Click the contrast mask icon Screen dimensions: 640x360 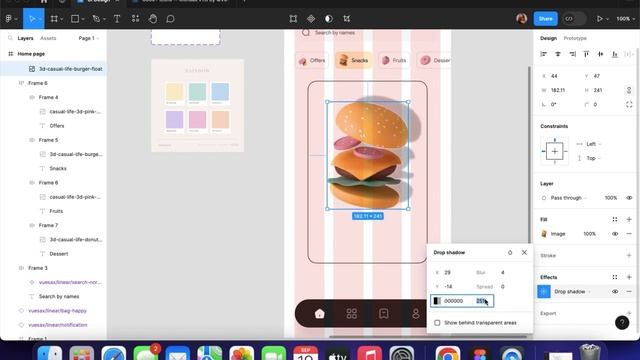point(329,19)
